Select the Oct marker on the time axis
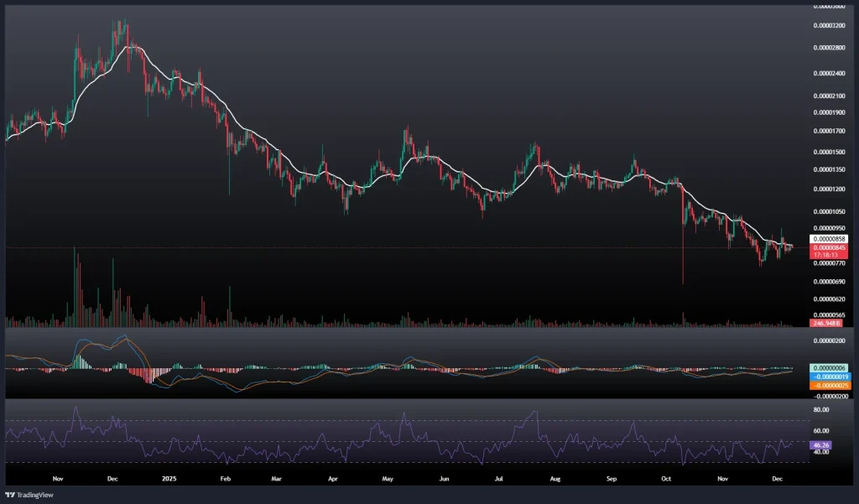Viewport: 859px width, 504px height. (x=667, y=479)
